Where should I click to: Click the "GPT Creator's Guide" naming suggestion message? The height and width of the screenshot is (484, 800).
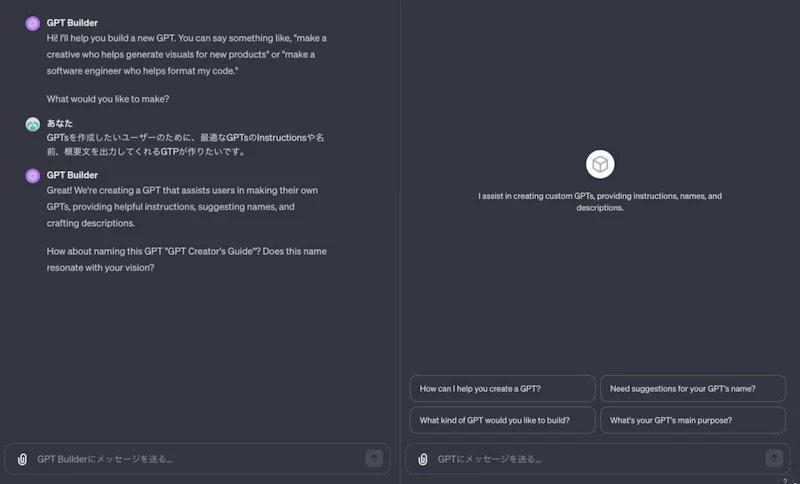click(186, 259)
